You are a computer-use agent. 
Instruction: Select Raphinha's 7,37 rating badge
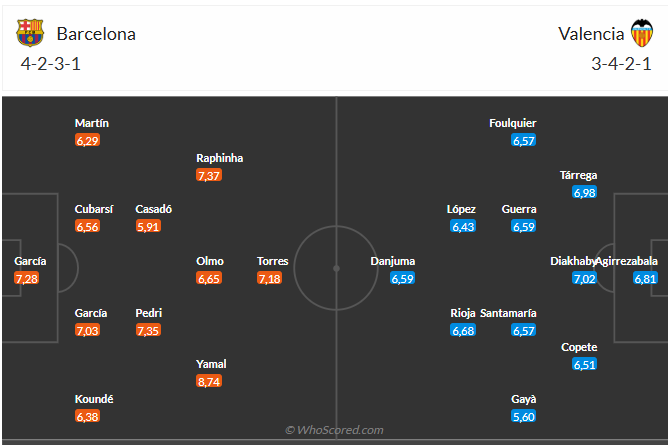[209, 175]
